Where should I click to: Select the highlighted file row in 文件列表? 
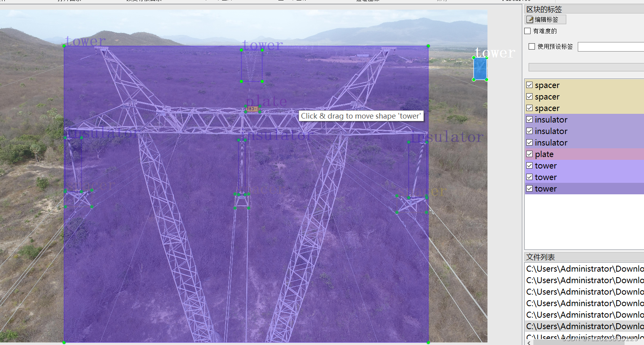(x=585, y=326)
